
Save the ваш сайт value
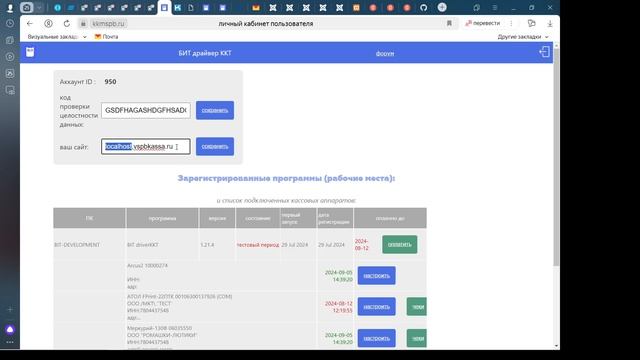pos(215,146)
